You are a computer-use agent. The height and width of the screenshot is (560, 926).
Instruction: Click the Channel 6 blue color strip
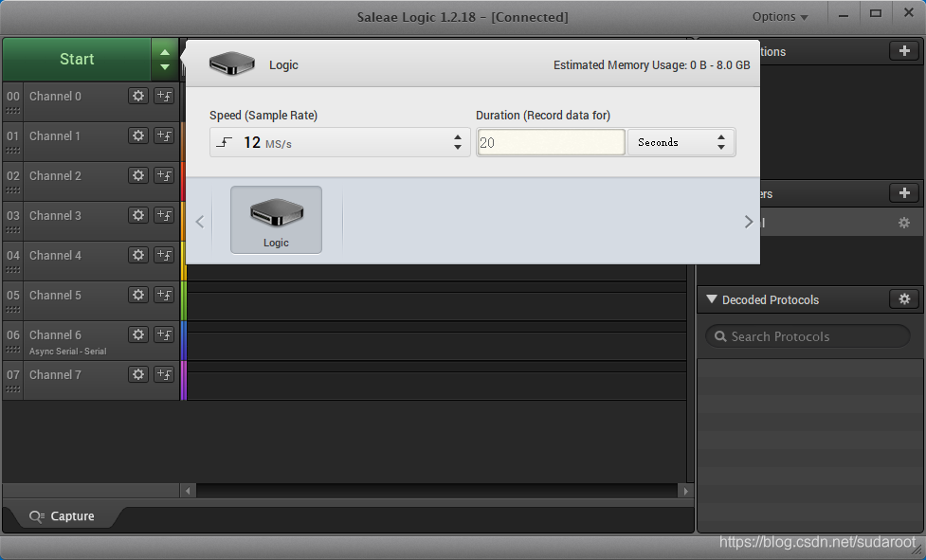click(184, 340)
